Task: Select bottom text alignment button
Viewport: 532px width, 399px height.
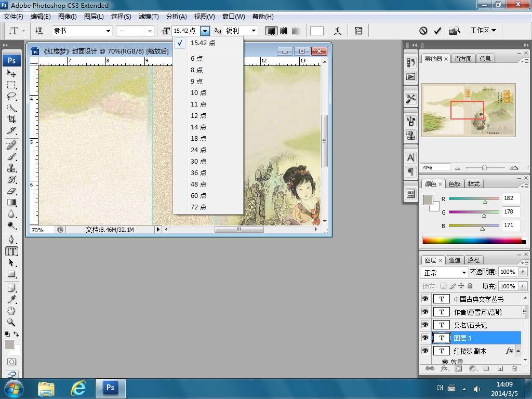Action: [296, 31]
